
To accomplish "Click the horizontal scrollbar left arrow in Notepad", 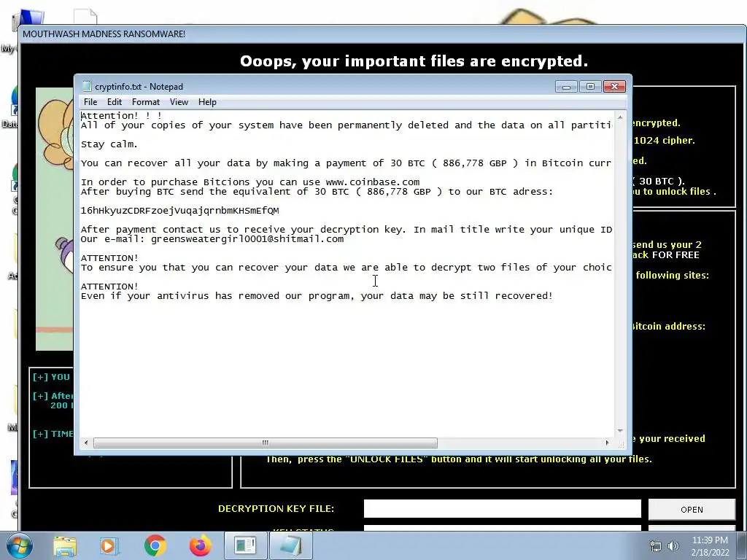I will click(86, 443).
